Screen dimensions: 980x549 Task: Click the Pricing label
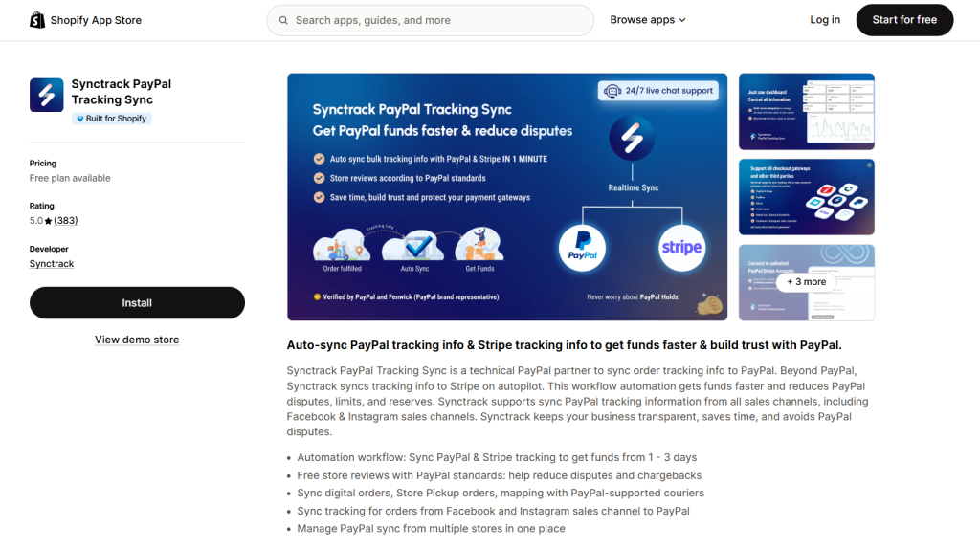42,163
